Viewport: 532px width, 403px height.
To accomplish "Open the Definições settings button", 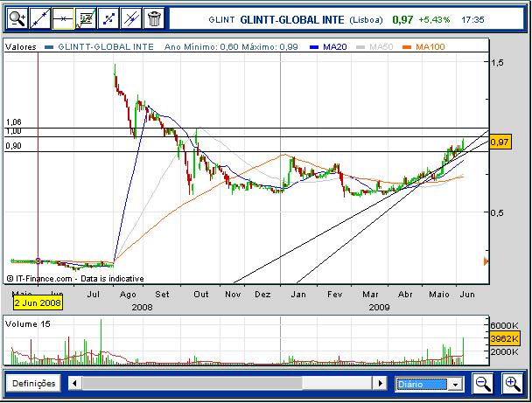I will (x=33, y=384).
